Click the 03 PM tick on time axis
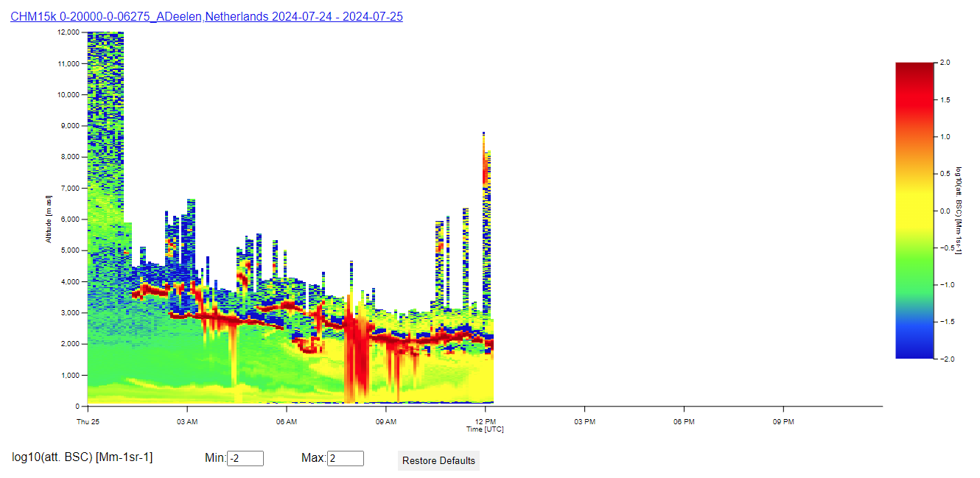 pyautogui.click(x=584, y=422)
